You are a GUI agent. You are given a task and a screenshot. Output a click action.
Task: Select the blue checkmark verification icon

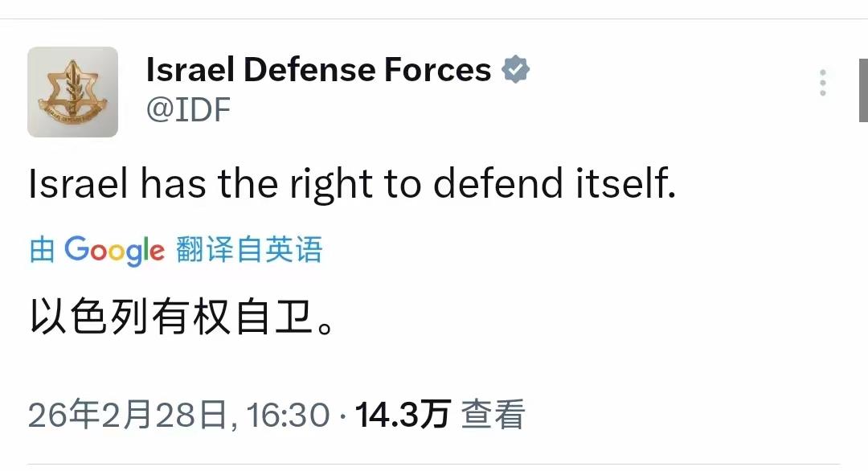(515, 70)
